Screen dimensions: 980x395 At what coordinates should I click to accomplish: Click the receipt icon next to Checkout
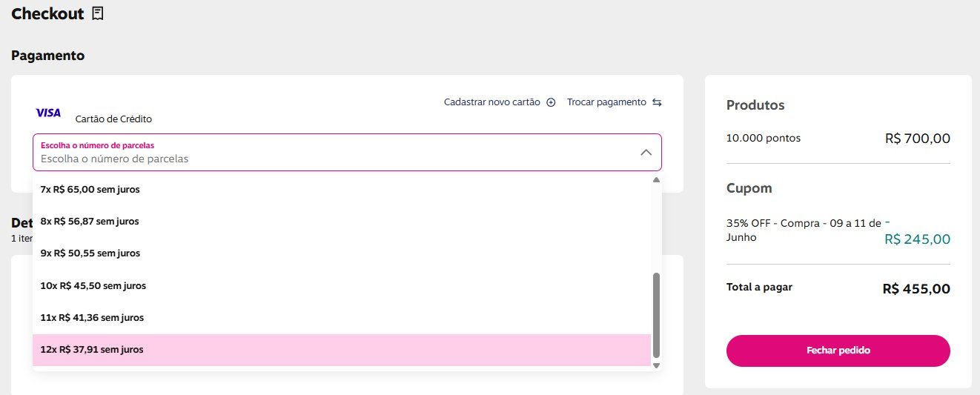[x=98, y=13]
